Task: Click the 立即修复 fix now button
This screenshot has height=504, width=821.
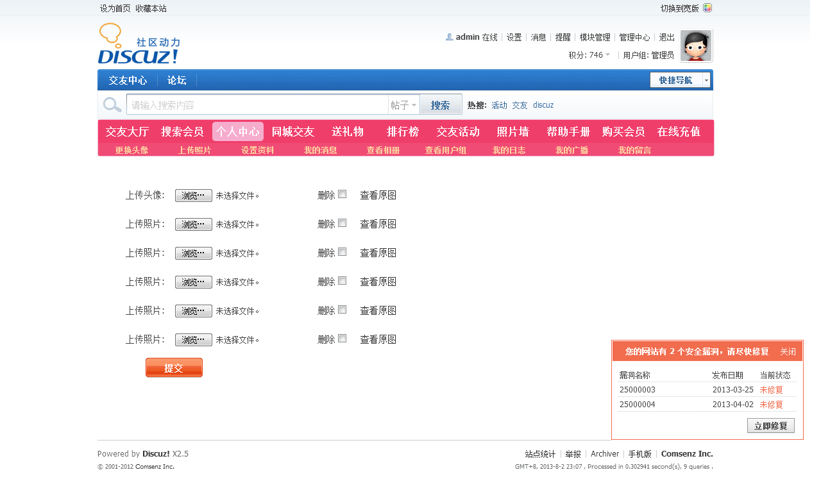Action: coord(770,426)
